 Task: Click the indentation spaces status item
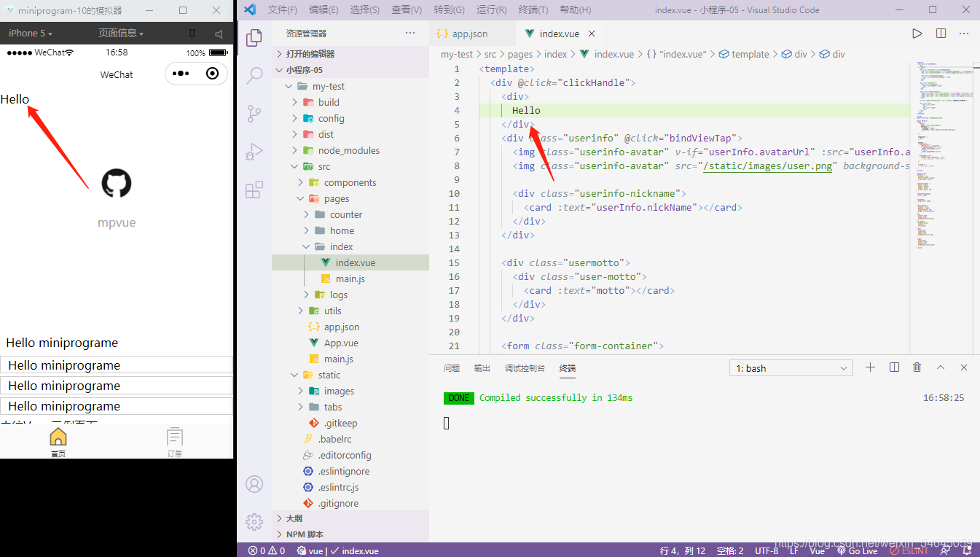point(731,551)
